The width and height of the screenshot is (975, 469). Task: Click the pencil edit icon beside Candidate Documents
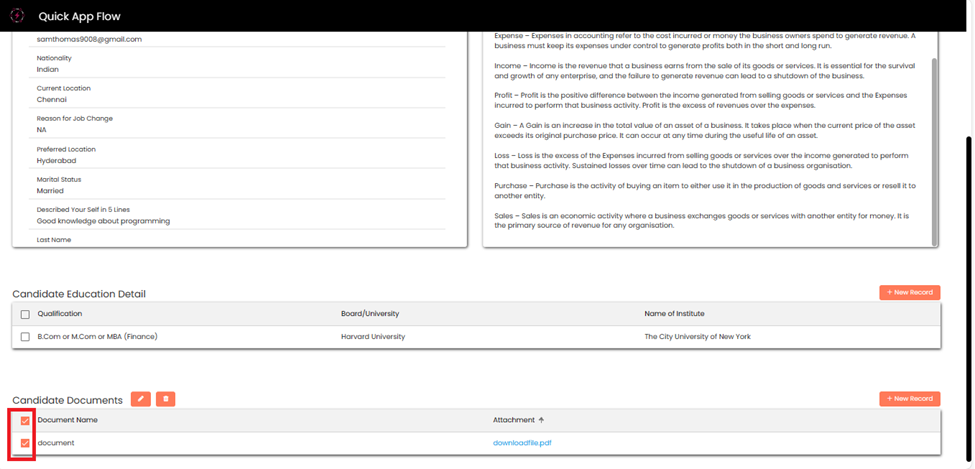141,399
